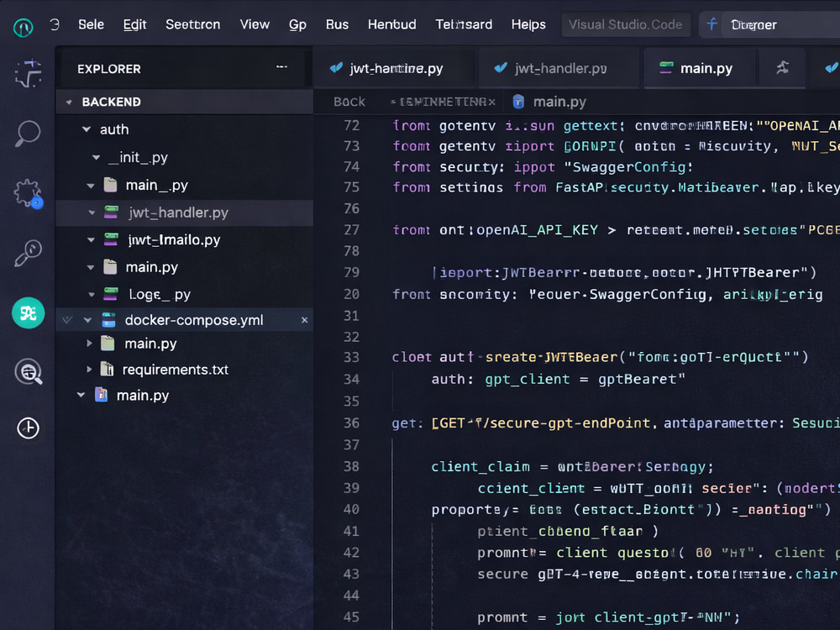Click the Visual Studio Code search box
This screenshot has width=840, height=630.
point(626,24)
